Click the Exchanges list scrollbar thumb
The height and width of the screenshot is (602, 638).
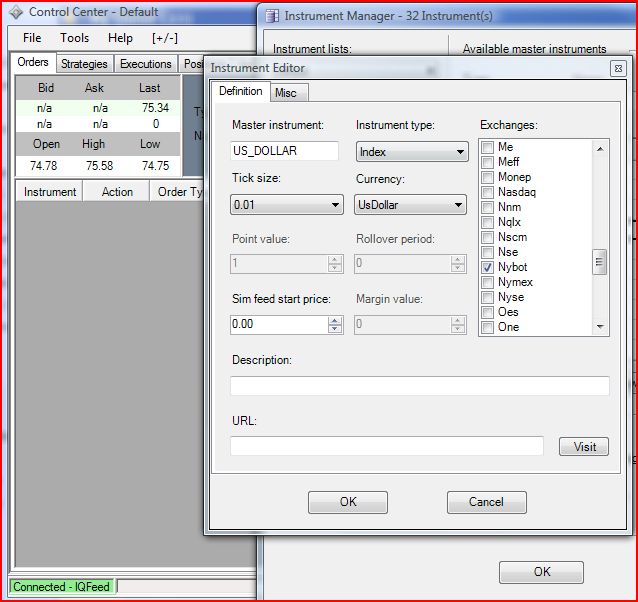[x=599, y=262]
